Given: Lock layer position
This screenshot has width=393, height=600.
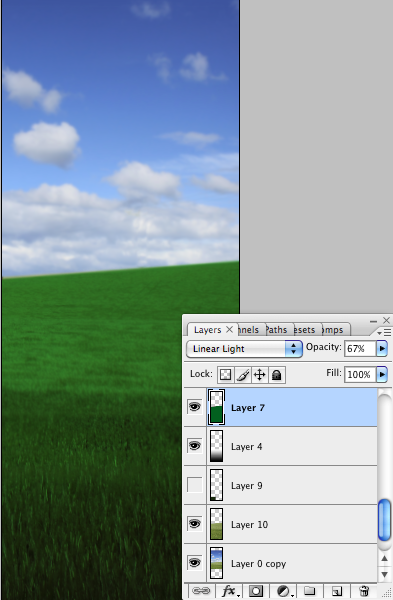Looking at the screenshot, I should (x=259, y=375).
